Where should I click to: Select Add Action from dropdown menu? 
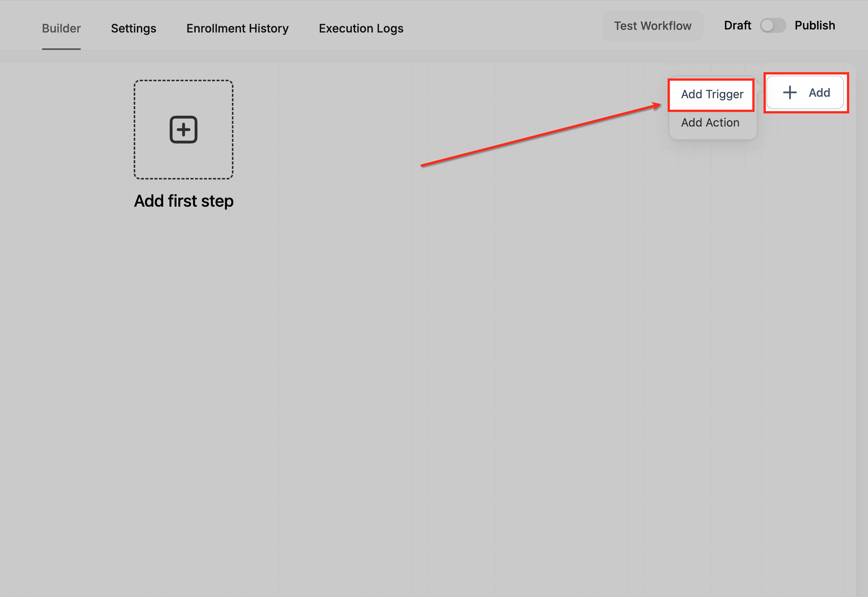pyautogui.click(x=710, y=122)
